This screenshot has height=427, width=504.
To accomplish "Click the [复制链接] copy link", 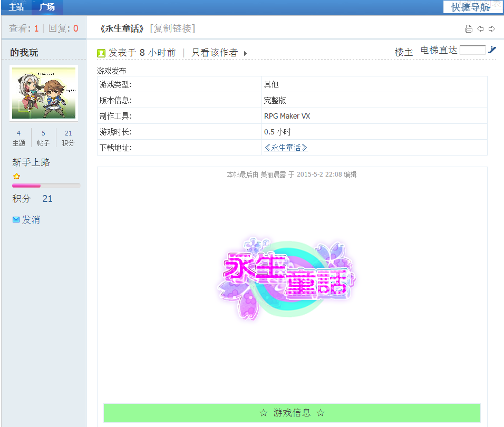I will click(x=172, y=28).
